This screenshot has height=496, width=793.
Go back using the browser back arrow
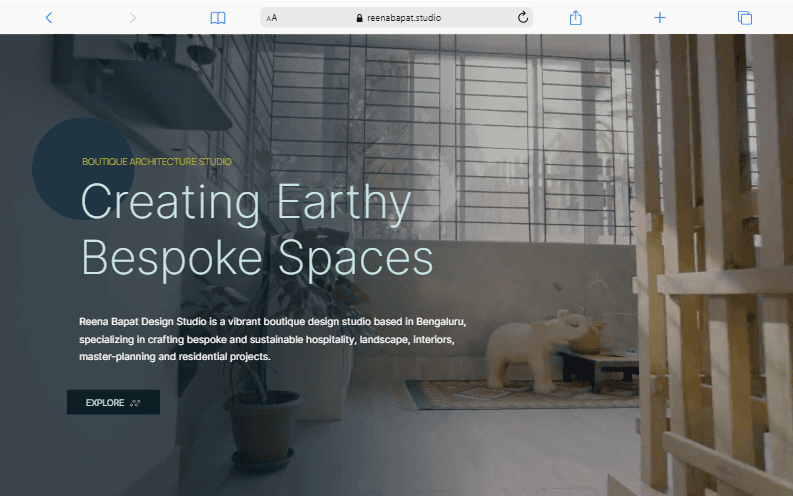(49, 18)
